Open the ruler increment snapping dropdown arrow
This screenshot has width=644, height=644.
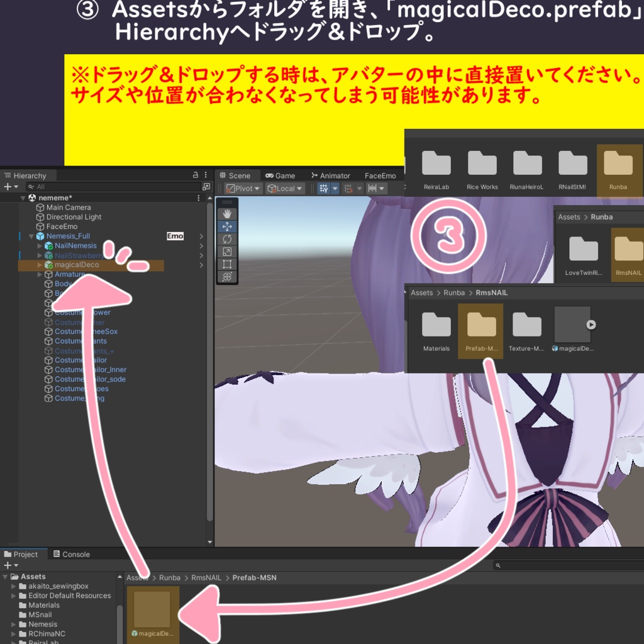coord(382,188)
